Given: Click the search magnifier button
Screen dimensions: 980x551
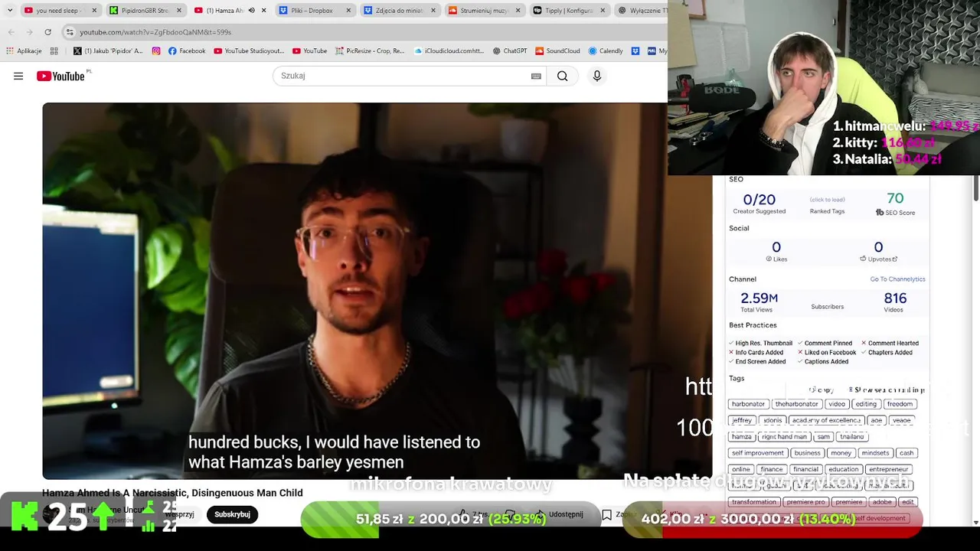Looking at the screenshot, I should coord(562,76).
